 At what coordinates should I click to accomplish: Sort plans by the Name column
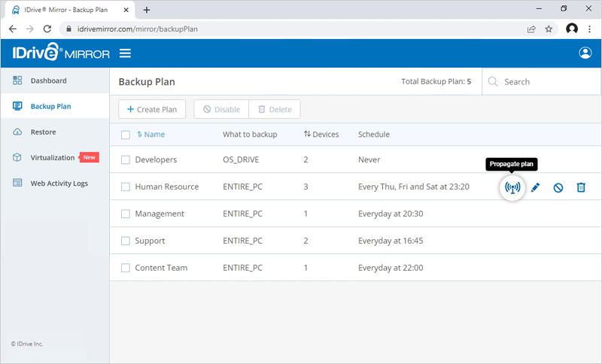tap(154, 135)
